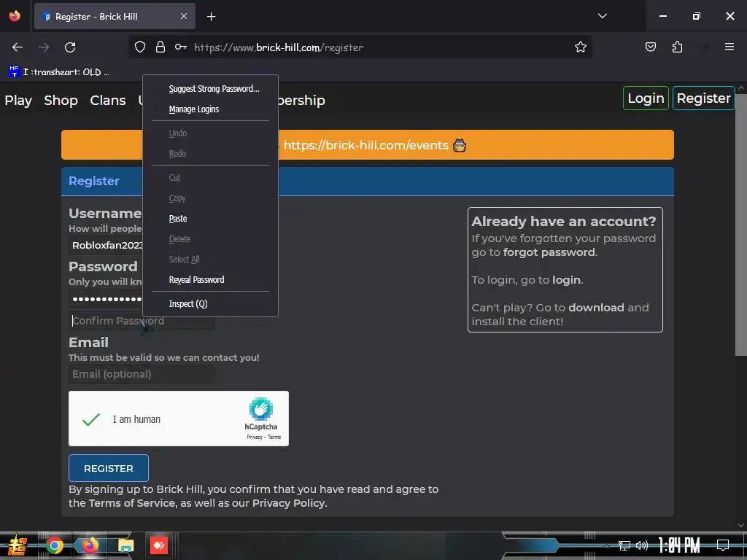Click the Play navigation link
Screen dimensions: 747x560
pyautogui.click(x=18, y=101)
